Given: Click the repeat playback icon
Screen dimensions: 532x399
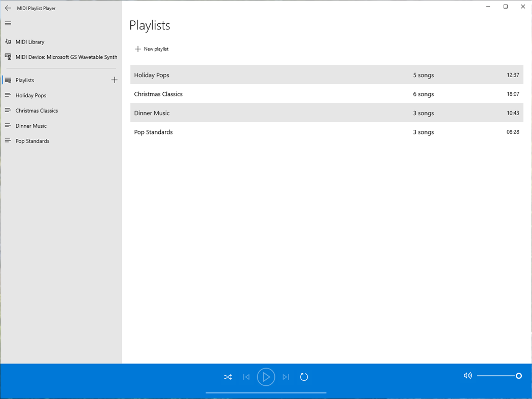Looking at the screenshot, I should [304, 377].
